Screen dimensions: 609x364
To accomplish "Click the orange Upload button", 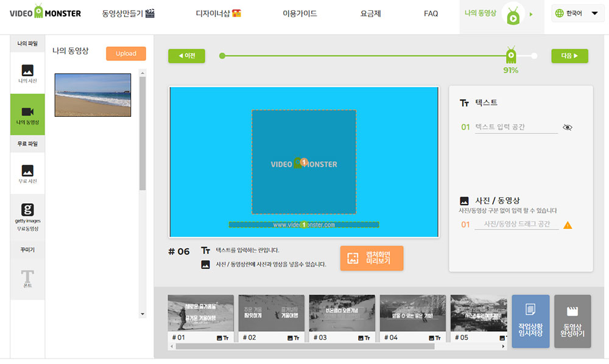I will pos(126,54).
